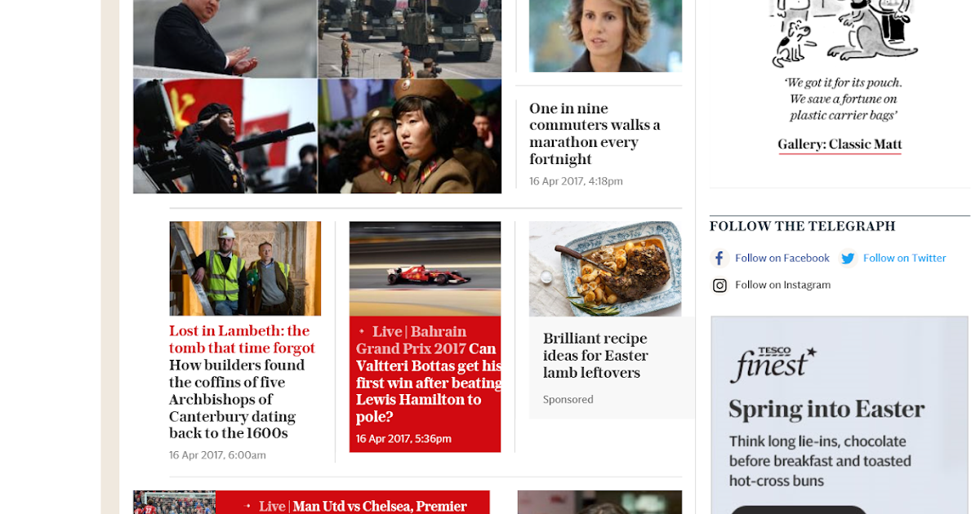Click the Instagram camera icon
This screenshot has width=980, height=514.
(719, 286)
